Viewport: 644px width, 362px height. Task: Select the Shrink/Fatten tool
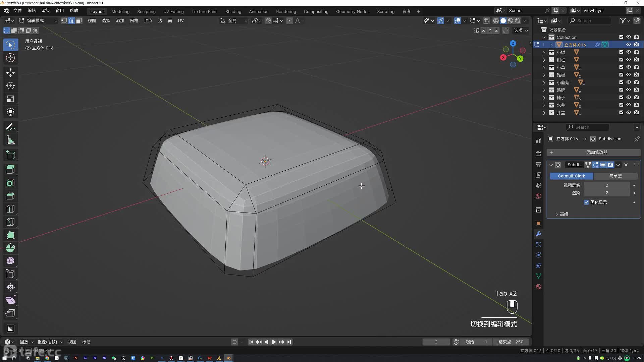[10, 287]
